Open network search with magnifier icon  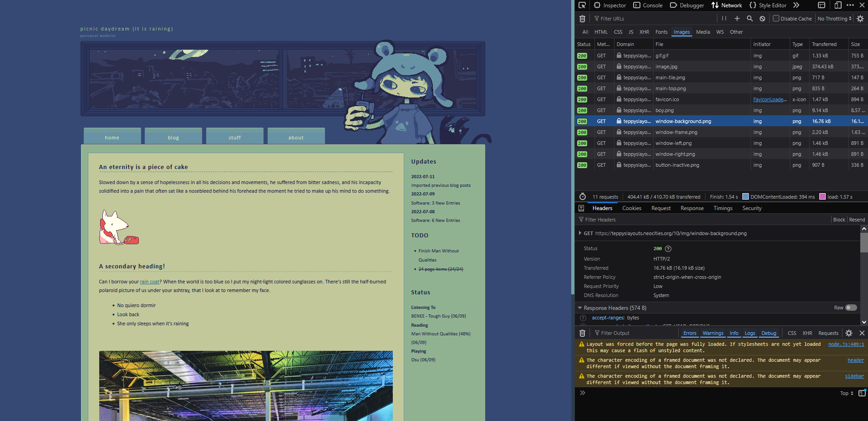[750, 19]
